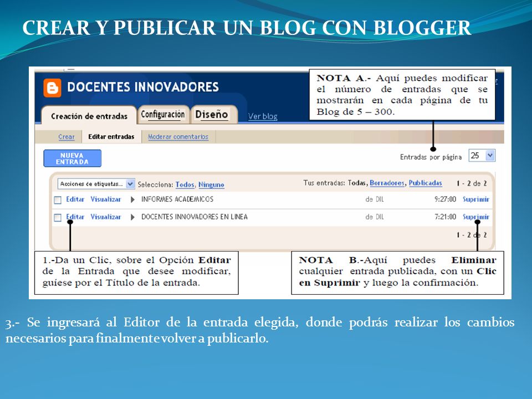Screen dimensions: 532x399
Task: Click Visualizar for DOCENTES INNOVADORES EN LINEA
Action: click(105, 217)
